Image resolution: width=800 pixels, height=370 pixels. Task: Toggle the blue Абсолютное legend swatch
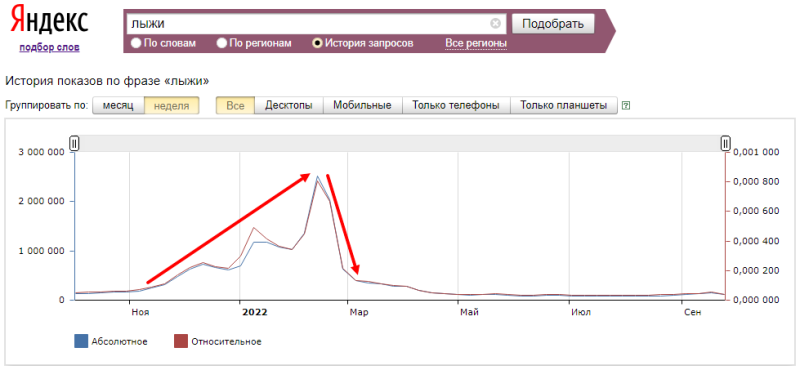click(82, 341)
